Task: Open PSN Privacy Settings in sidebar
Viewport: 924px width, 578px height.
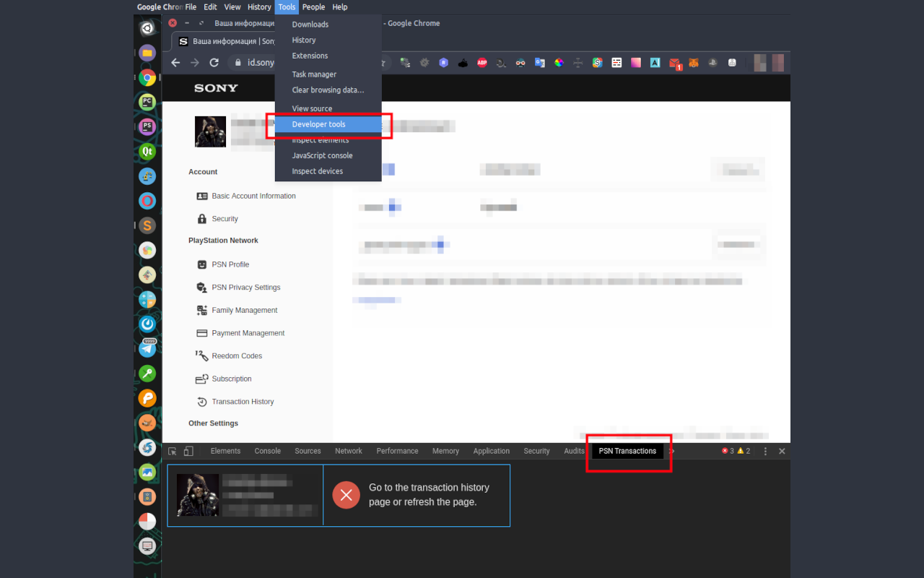Action: pos(238,288)
